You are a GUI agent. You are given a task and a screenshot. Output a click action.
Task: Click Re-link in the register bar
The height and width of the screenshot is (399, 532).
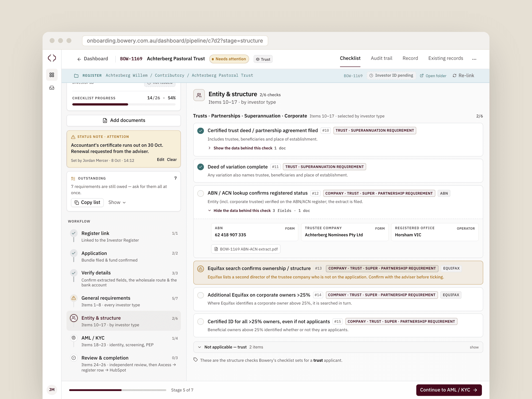463,76
